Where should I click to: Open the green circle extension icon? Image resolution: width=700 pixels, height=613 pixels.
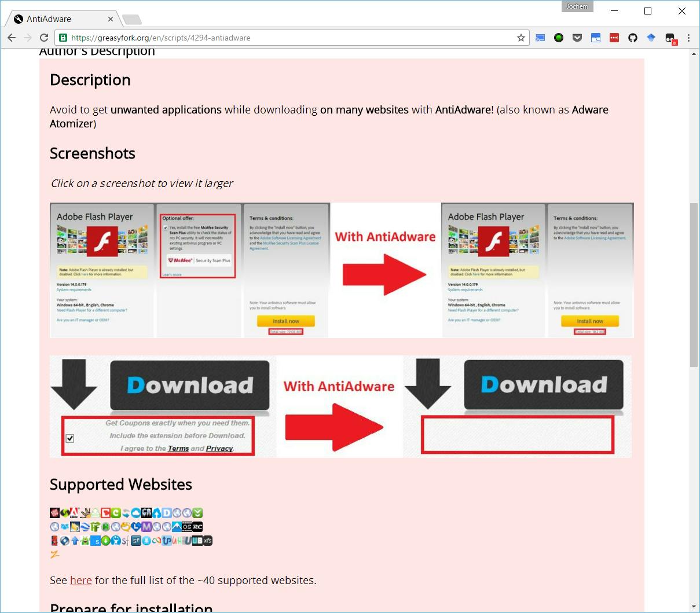pyautogui.click(x=559, y=38)
